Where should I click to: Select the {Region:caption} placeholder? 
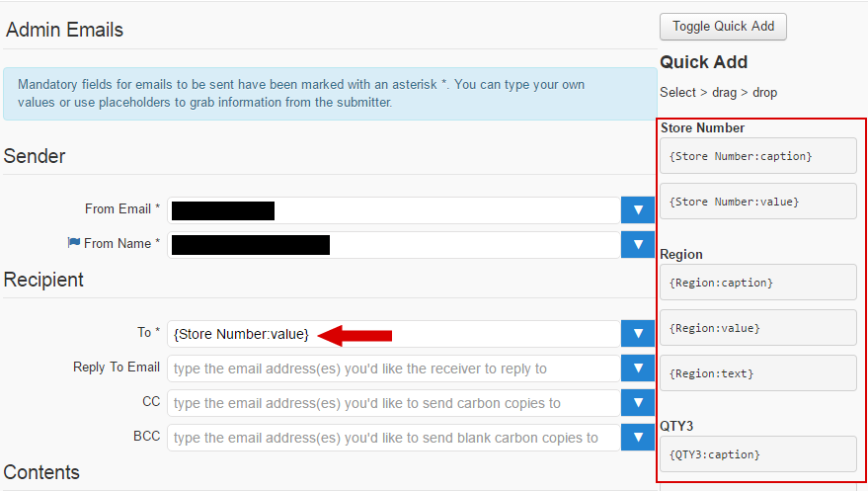coord(757,283)
